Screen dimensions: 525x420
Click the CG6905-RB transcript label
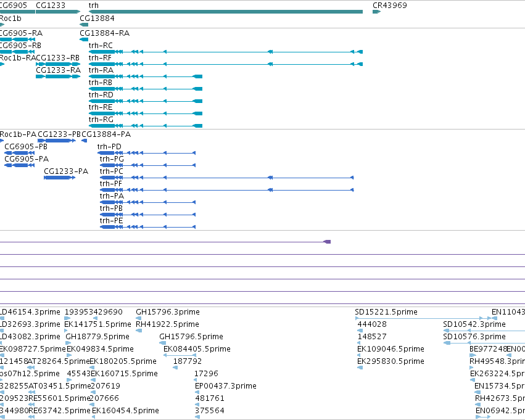[20, 45]
